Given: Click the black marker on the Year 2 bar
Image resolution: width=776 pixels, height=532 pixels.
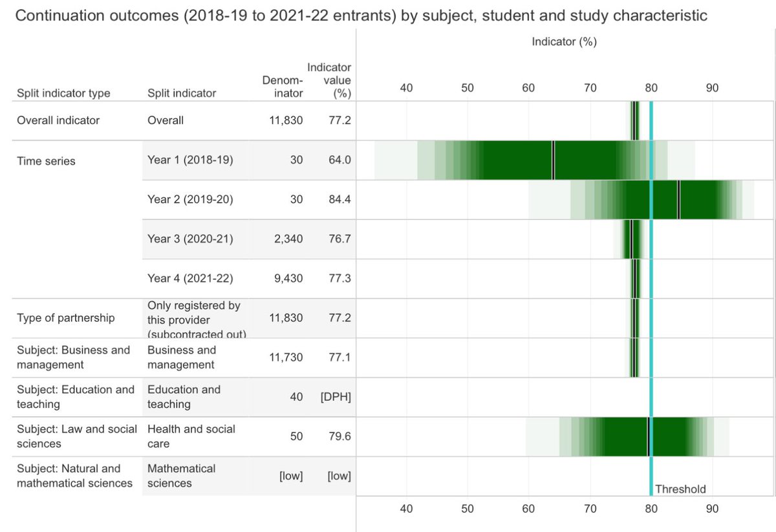Looking at the screenshot, I should click(678, 200).
